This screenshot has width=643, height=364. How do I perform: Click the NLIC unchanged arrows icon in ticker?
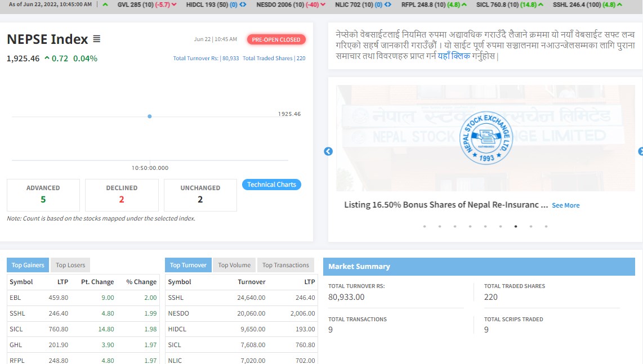coord(387,5)
